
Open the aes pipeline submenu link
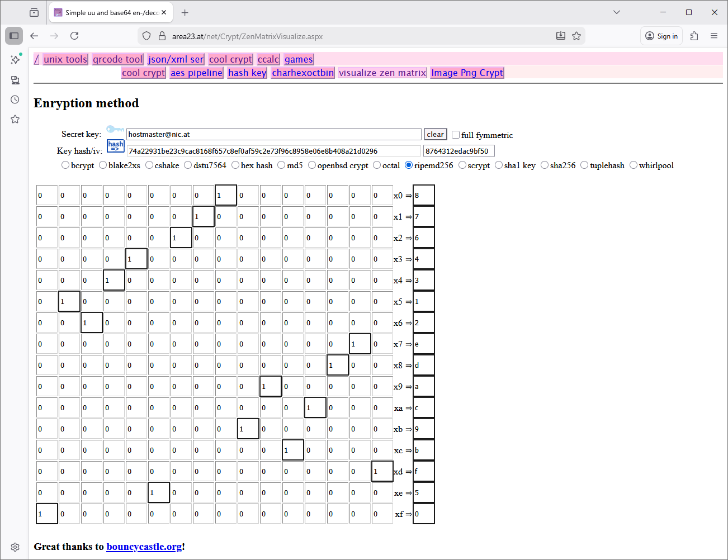click(196, 73)
